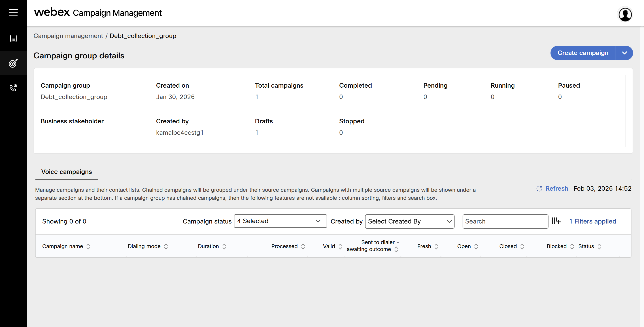Switch to Voice campaigns tab
The height and width of the screenshot is (327, 644).
pyautogui.click(x=66, y=172)
